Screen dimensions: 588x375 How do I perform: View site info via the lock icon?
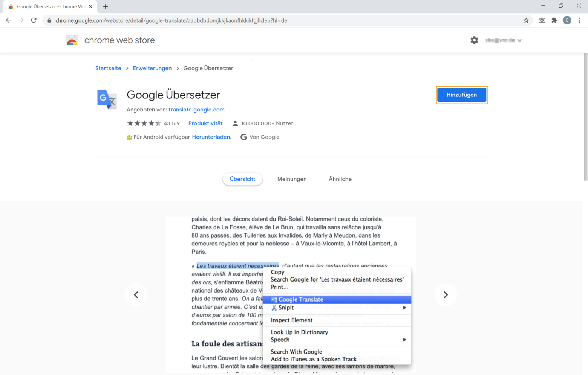pyautogui.click(x=49, y=20)
